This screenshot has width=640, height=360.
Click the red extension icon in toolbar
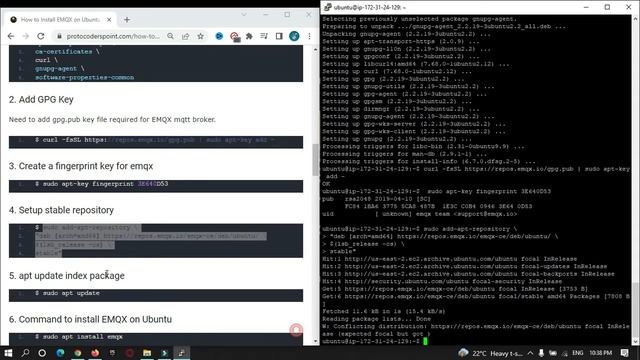234,37
